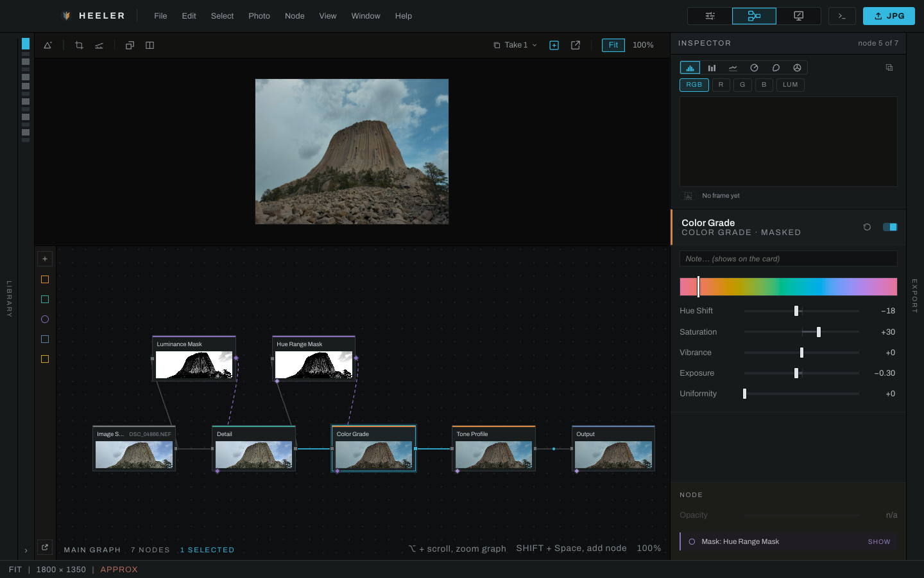Enable Fit zoom mode in viewer
The width and height of the screenshot is (924, 578).
click(x=613, y=45)
